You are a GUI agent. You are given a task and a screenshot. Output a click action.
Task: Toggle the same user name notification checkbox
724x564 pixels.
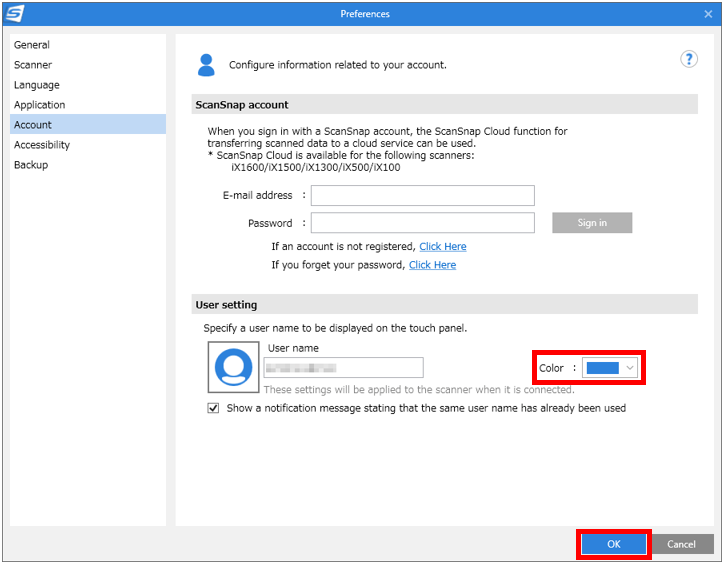coord(213,408)
